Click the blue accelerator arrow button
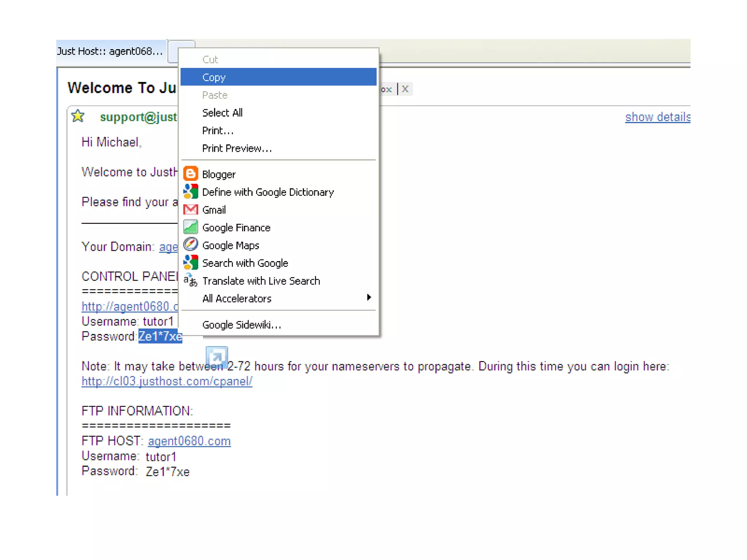 [217, 357]
